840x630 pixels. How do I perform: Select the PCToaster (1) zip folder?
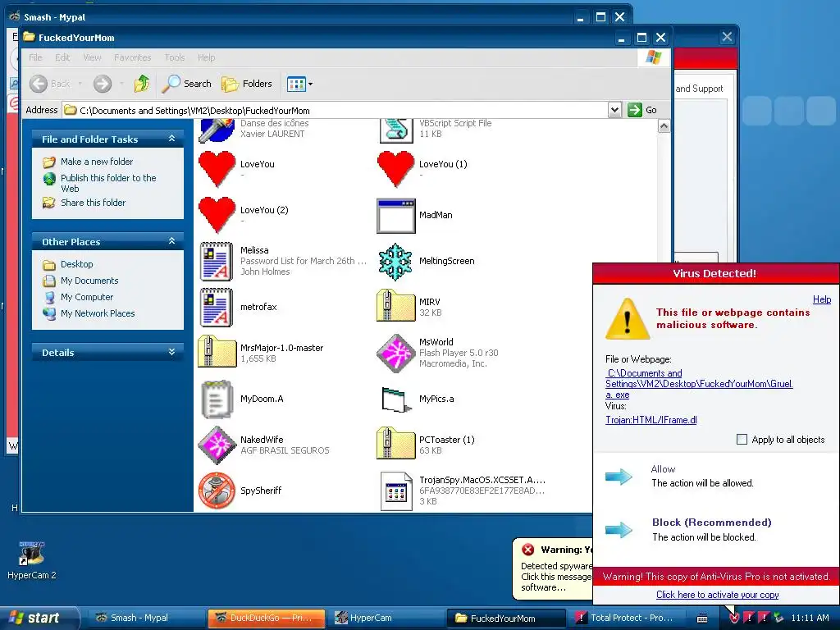(396, 443)
